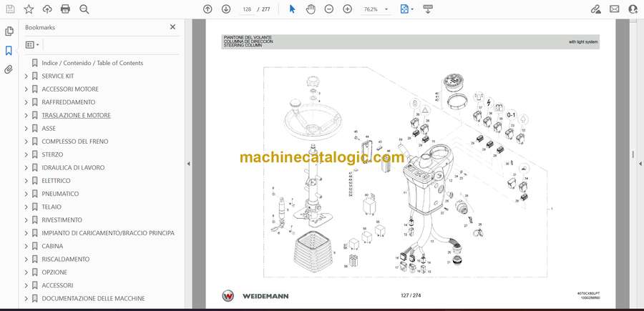The width and height of the screenshot is (644, 311).
Task: Click the share link icon
Action: pyautogui.click(x=596, y=9)
